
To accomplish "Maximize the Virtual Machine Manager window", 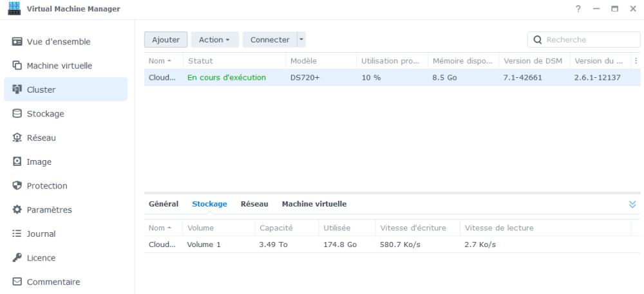I will (x=615, y=9).
